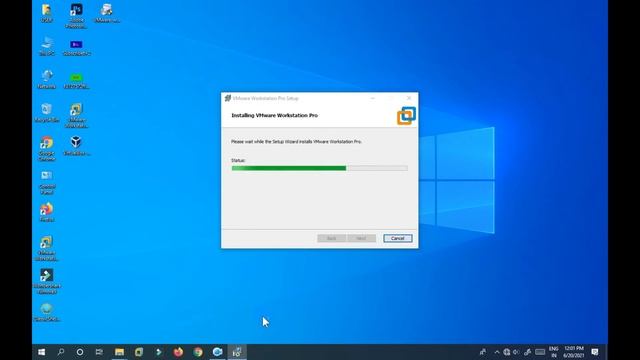This screenshot has width=640, height=360.
Task: Open Task View on the taskbar
Action: (x=99, y=352)
